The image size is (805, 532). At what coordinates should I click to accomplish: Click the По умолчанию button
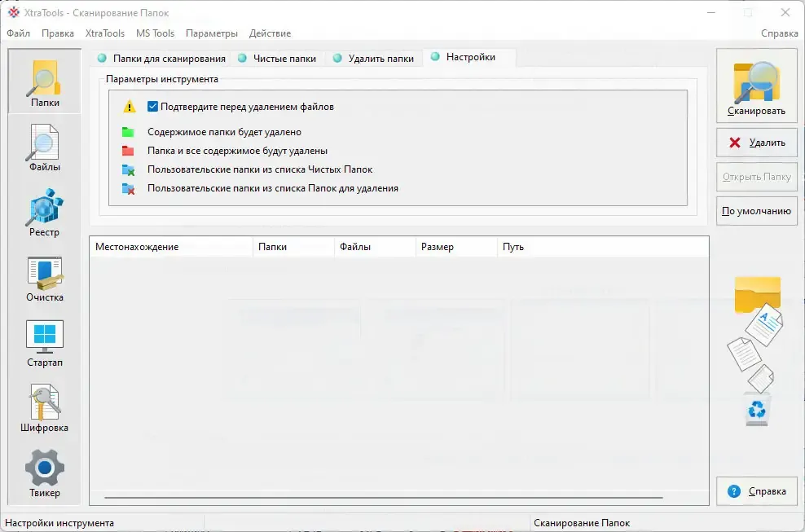click(757, 211)
